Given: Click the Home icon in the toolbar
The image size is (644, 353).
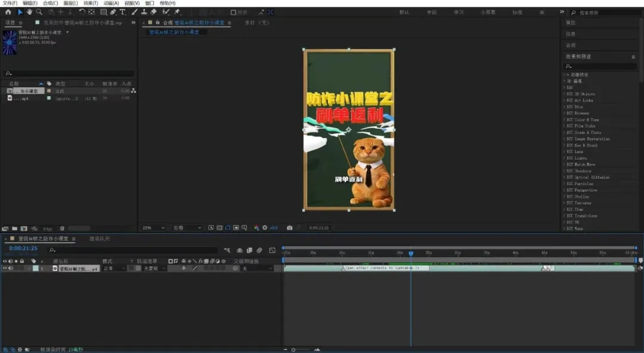Looking at the screenshot, I should pyautogui.click(x=8, y=12).
